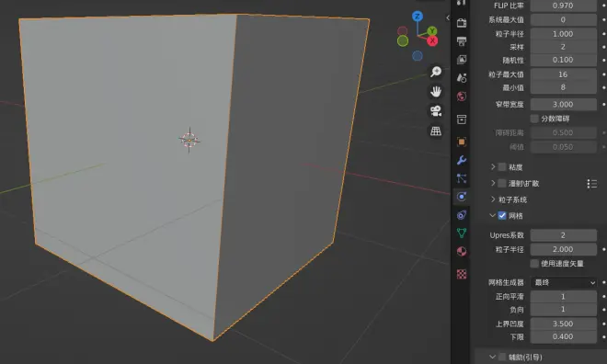Viewport: 607px width, 364px height.
Task: Open Material properties tab icon
Action: 462,252
